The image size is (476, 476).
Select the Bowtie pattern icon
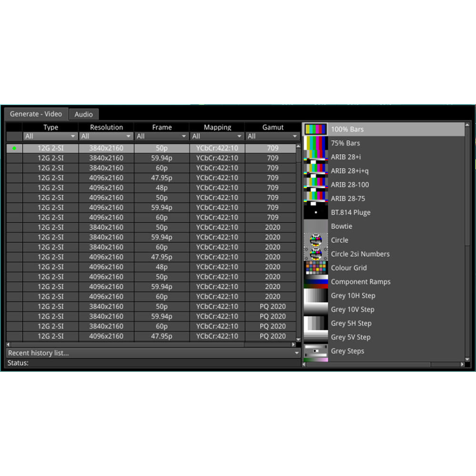click(x=316, y=226)
